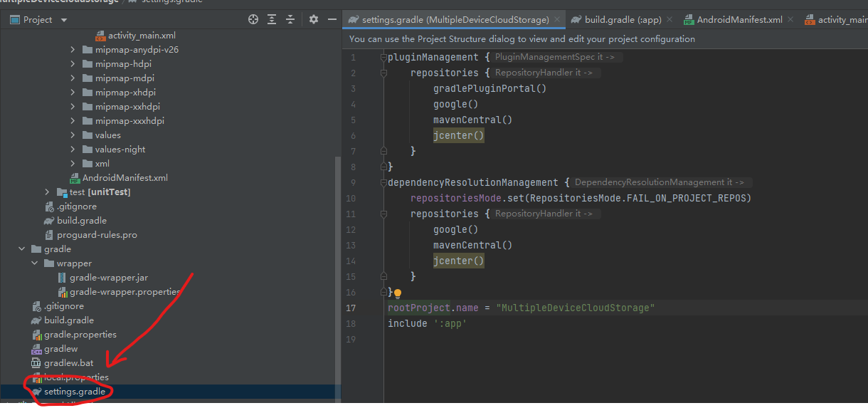Collapse the gradle folder
This screenshot has width=868, height=408.
coord(21,249)
